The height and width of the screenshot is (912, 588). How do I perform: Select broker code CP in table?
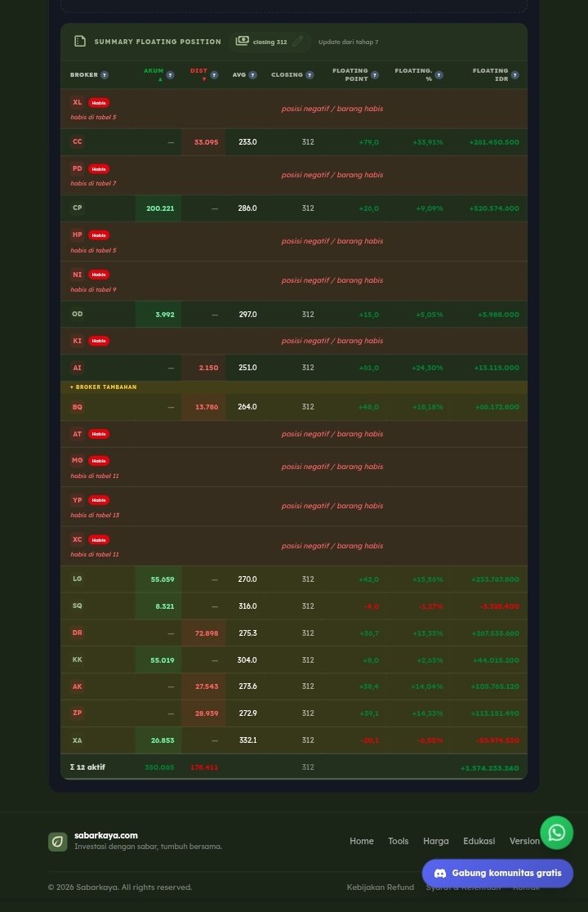tap(78, 208)
